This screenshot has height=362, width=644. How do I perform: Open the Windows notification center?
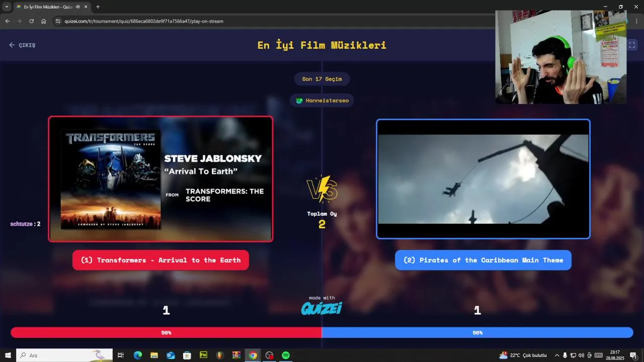coord(633,355)
